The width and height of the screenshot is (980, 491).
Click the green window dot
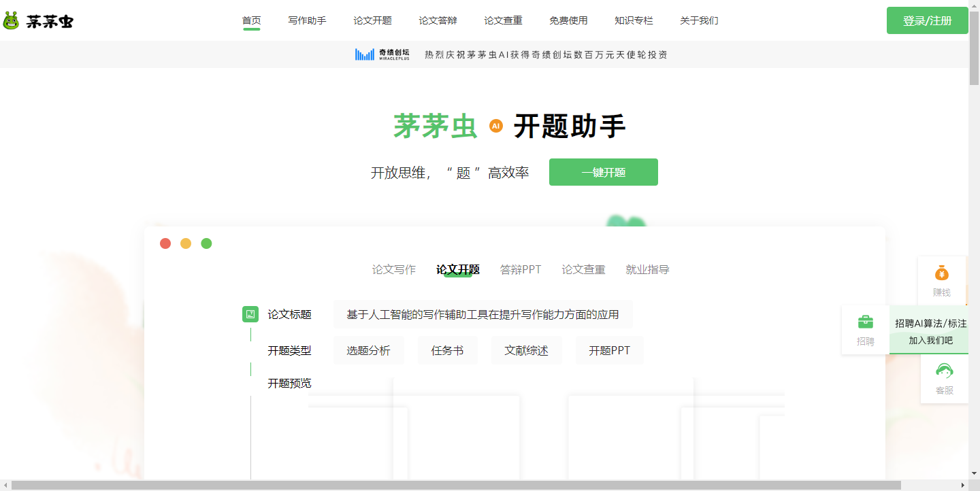coord(206,243)
